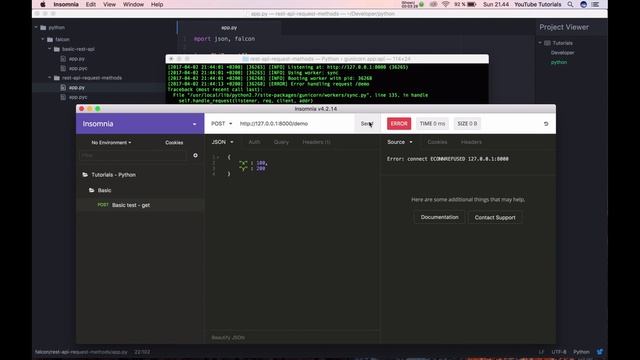Screen dimensions: 640x360
Task: Open app.pyc under rest-api-request-methods
Action: (x=78, y=97)
